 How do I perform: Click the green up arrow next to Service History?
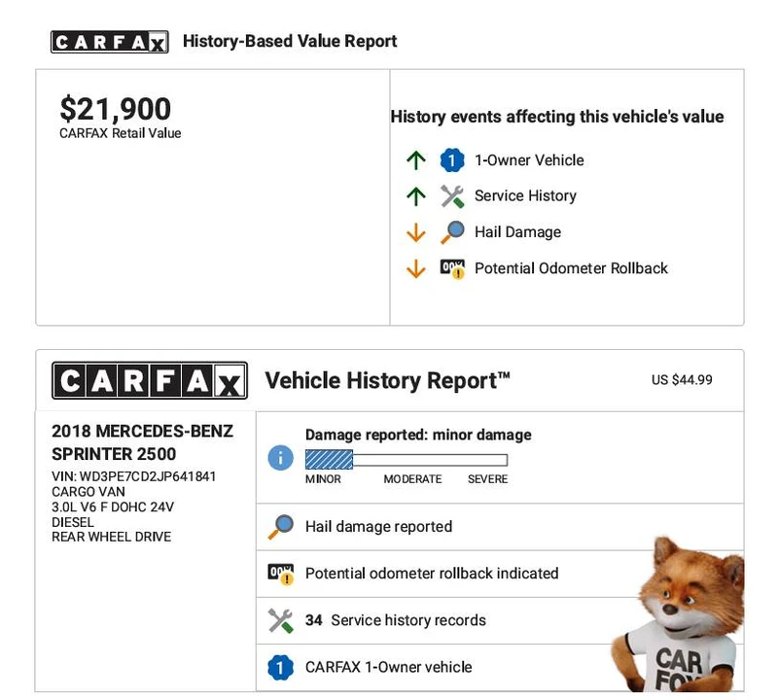point(416,196)
